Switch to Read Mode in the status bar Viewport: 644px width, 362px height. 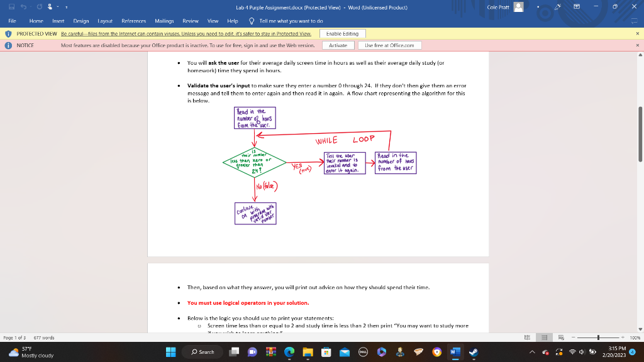(528, 337)
